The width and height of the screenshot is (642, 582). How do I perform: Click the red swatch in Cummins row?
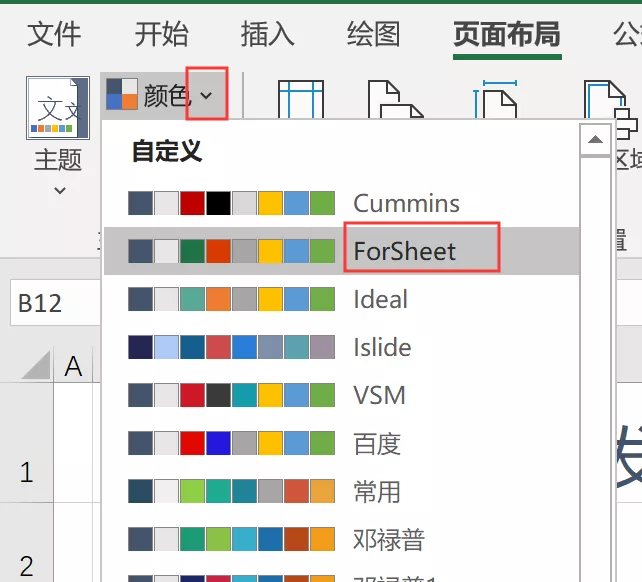(x=192, y=203)
